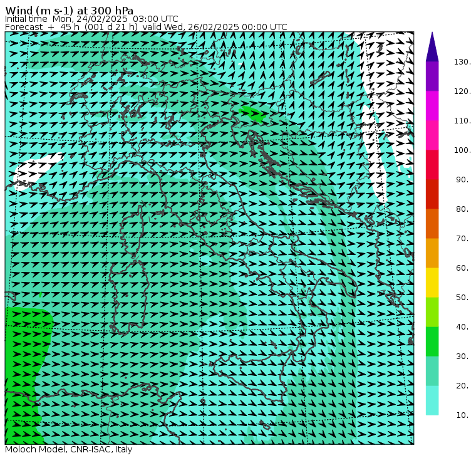Click the forecast valid time line

point(146,27)
